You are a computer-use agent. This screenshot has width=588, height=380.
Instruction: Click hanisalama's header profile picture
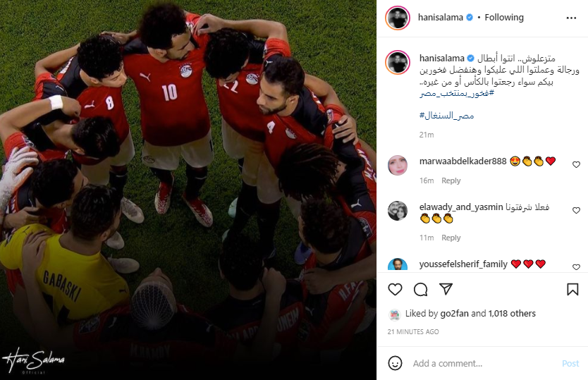point(398,18)
